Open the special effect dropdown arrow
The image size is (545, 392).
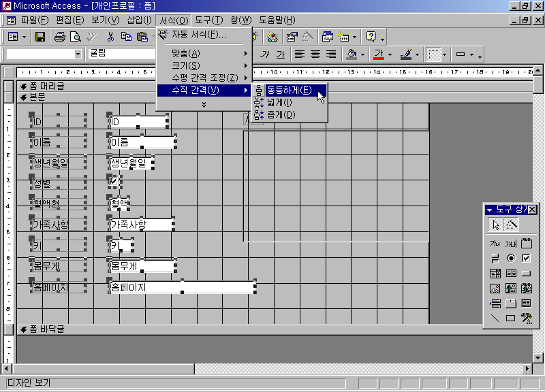point(471,54)
